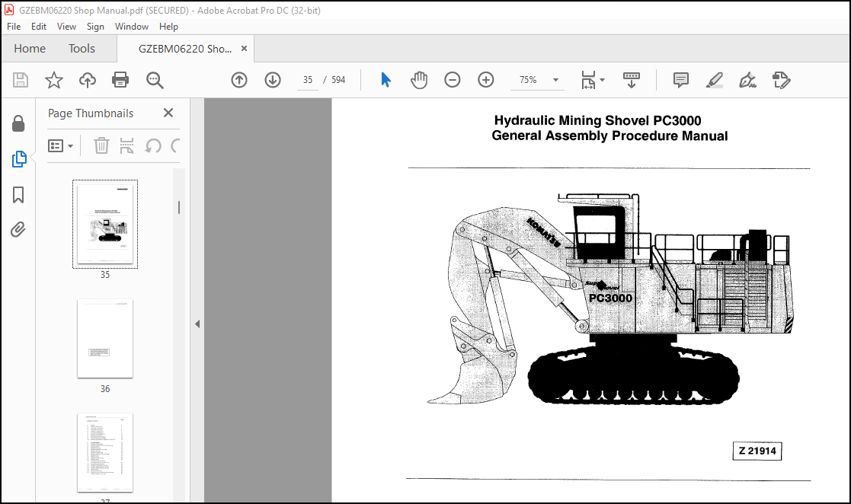This screenshot has width=851, height=504.
Task: Go to the next page arrow
Action: pyautogui.click(x=273, y=80)
